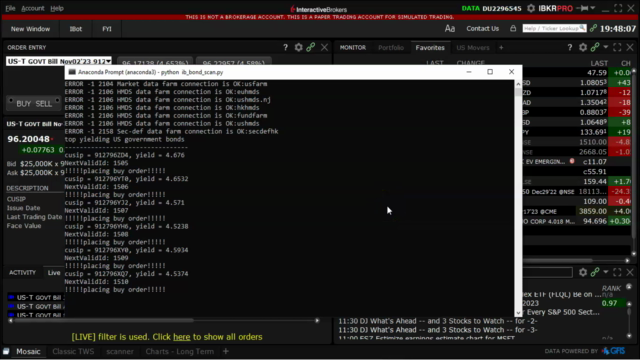
Task: Select first US-T GOVT Bill activity row
Action: [36, 298]
